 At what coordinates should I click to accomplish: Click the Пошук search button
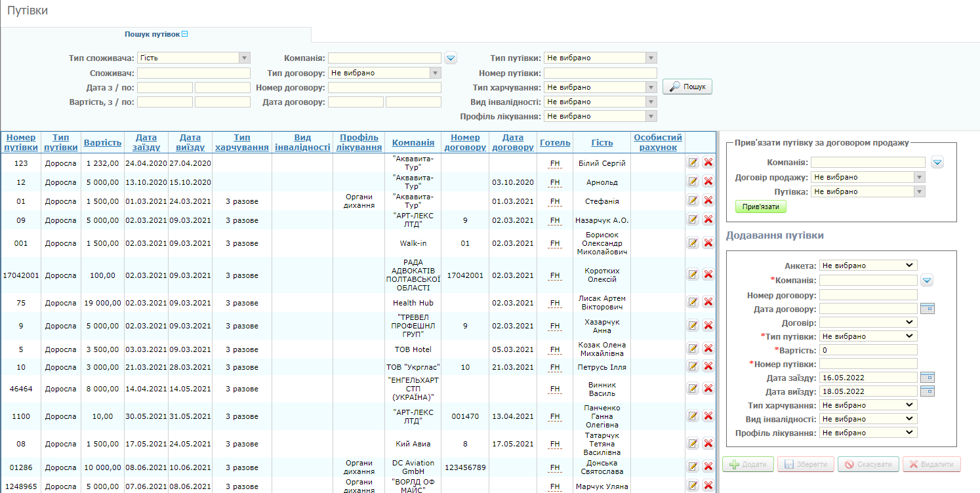pos(687,87)
